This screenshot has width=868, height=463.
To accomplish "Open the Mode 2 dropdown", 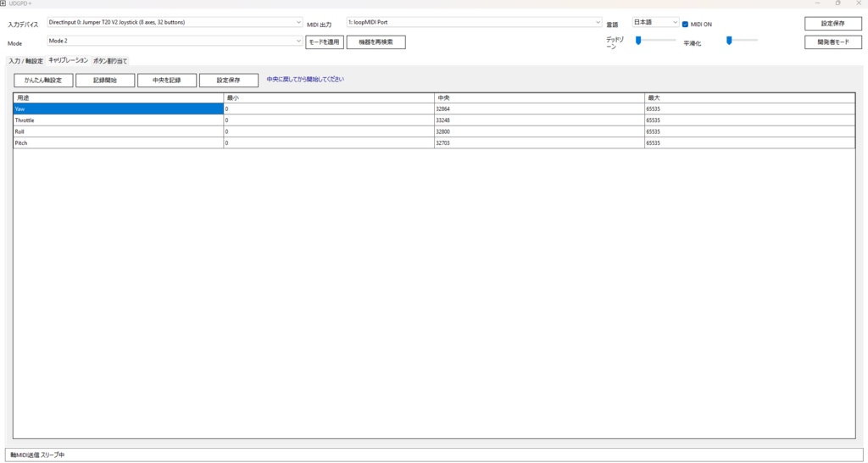I will point(175,41).
